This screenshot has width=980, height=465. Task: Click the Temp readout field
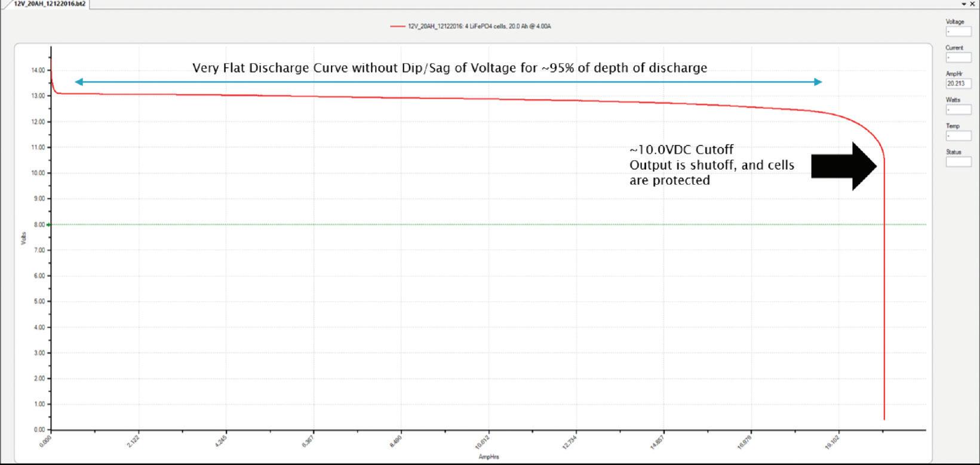[959, 136]
